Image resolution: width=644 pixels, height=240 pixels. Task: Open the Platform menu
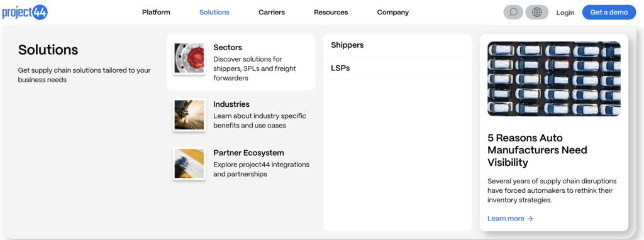(156, 13)
